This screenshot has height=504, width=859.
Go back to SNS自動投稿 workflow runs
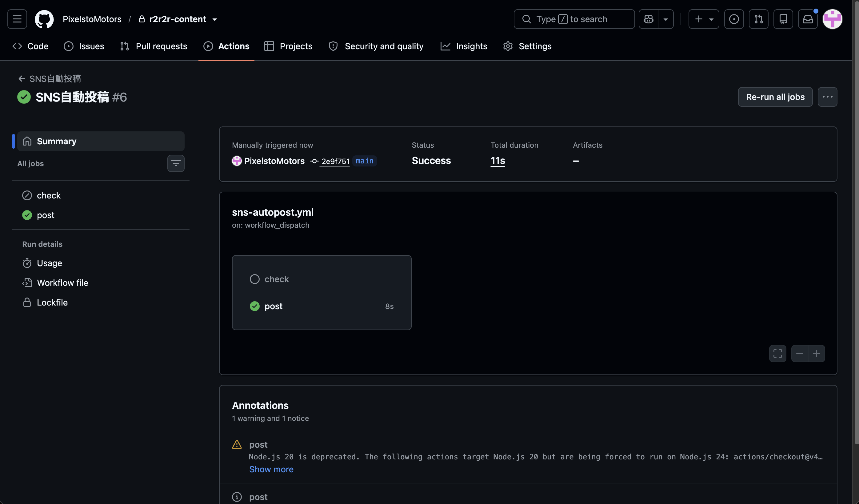(x=50, y=79)
